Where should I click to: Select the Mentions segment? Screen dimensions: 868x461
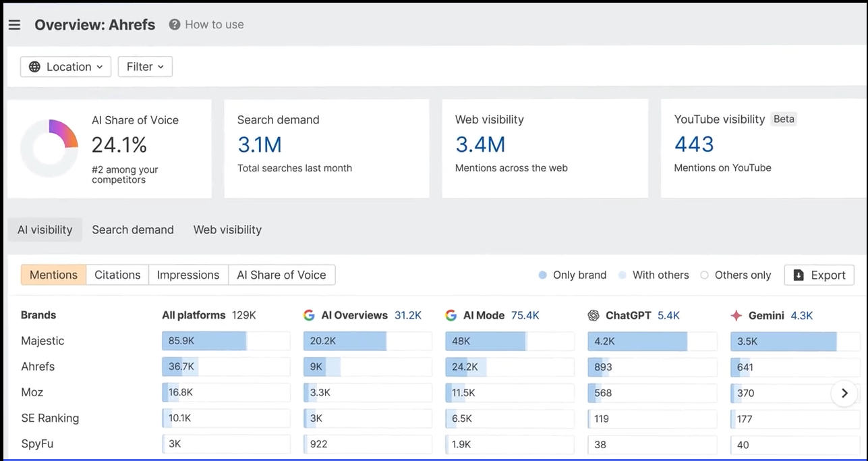pyautogui.click(x=53, y=275)
